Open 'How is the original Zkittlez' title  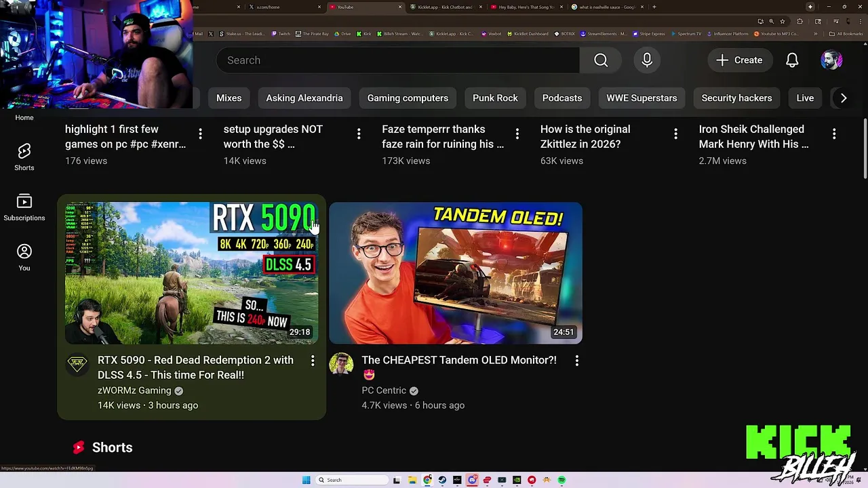tap(585, 136)
